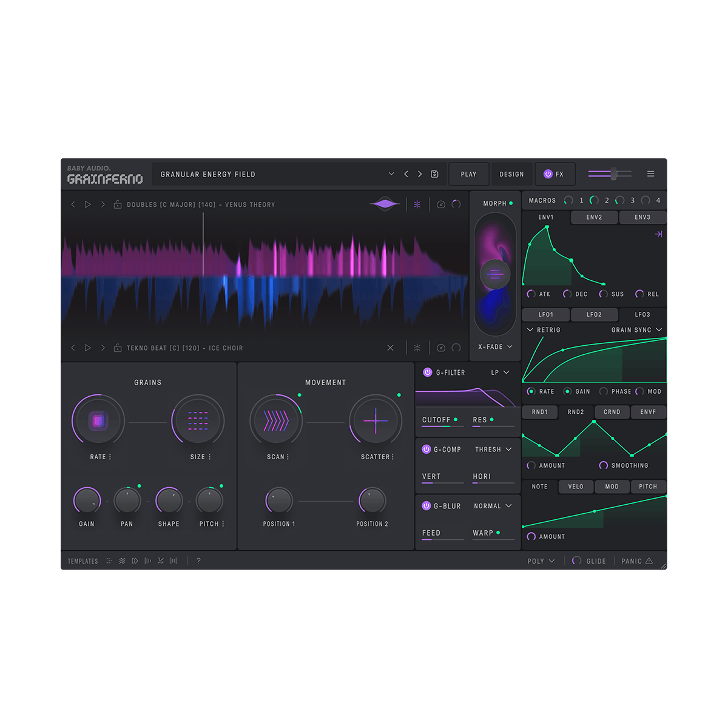Toggle lock icon on Tekno Beat sample
Screen dimensions: 728x728
[118, 348]
